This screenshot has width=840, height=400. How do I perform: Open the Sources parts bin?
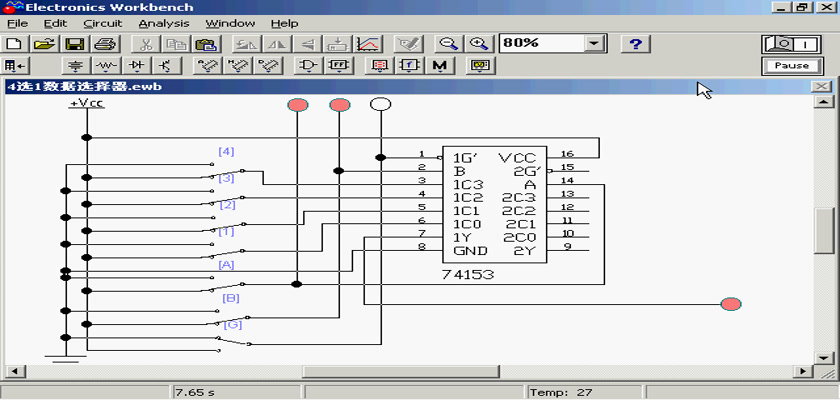(77, 65)
